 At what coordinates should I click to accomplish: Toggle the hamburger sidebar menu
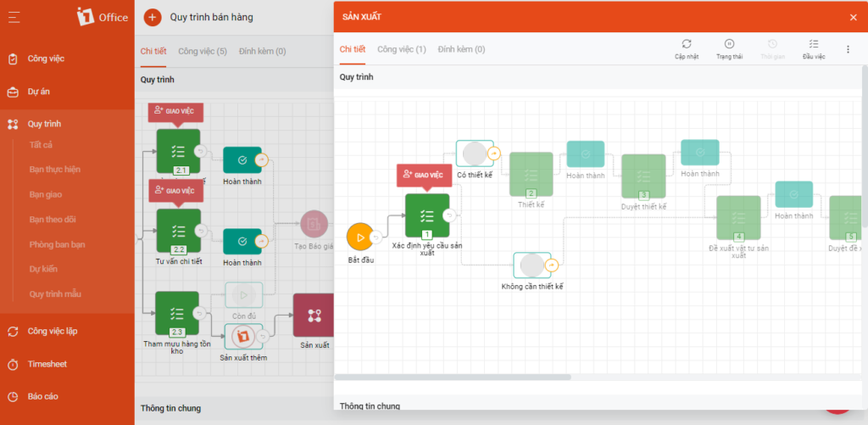click(14, 17)
